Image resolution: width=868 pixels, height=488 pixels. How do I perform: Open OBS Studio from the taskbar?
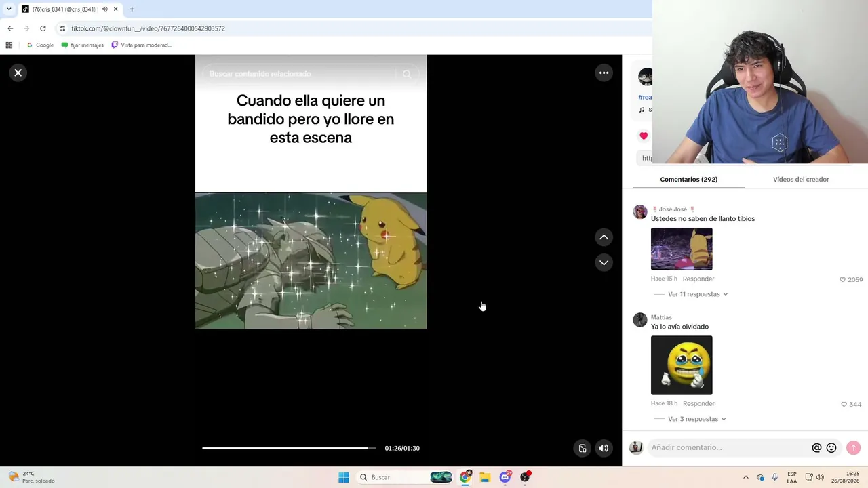[525, 477]
